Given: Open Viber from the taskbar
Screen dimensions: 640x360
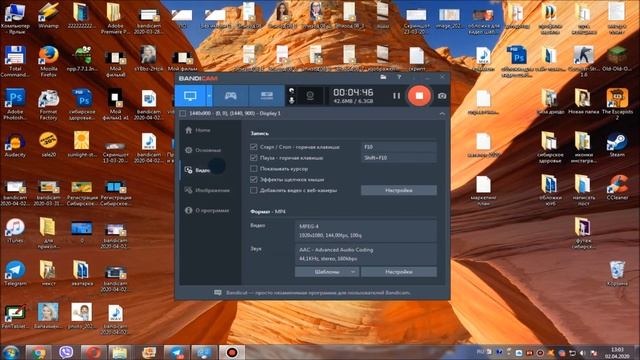Looking at the screenshot, I should 66,352.
